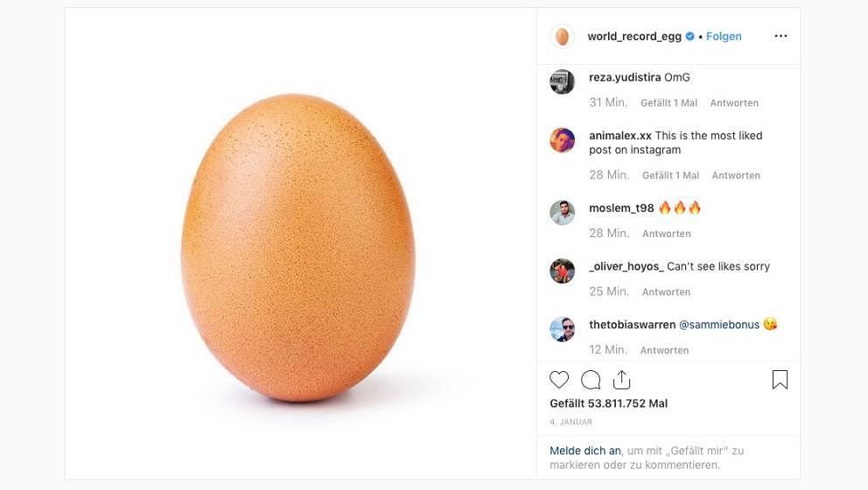Click the "Melde dich an" login link
868x490 pixels.
coord(585,451)
